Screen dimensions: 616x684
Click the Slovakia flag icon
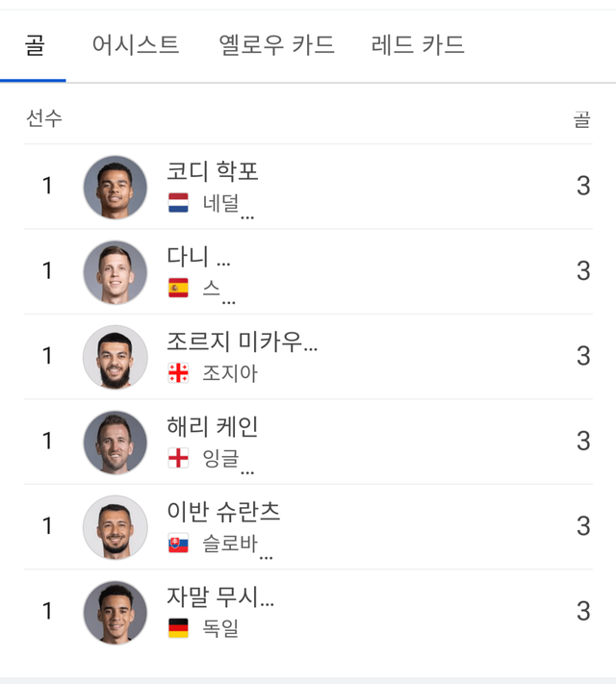pyautogui.click(x=178, y=544)
